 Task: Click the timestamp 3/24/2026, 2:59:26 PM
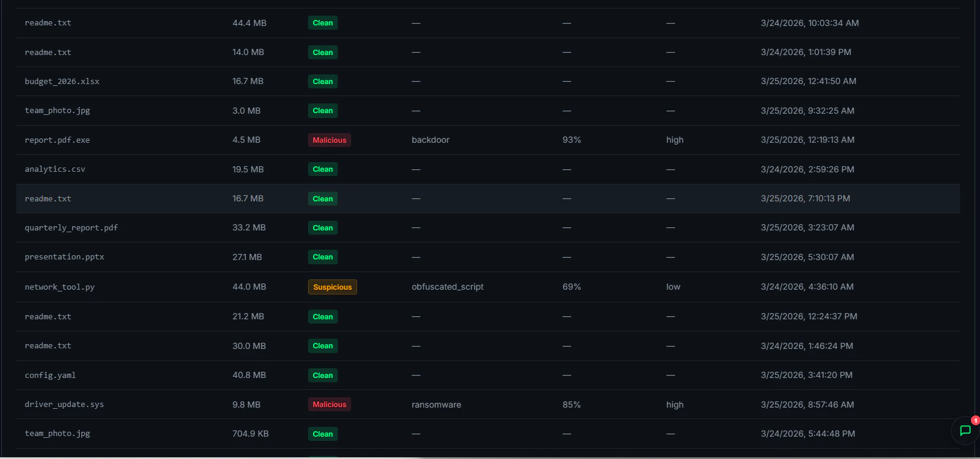[x=807, y=169]
